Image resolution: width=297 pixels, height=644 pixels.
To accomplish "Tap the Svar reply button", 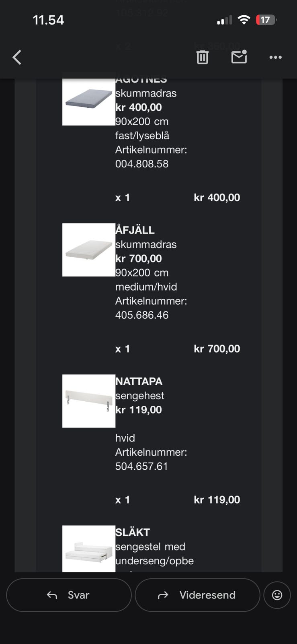I will coord(69,595).
